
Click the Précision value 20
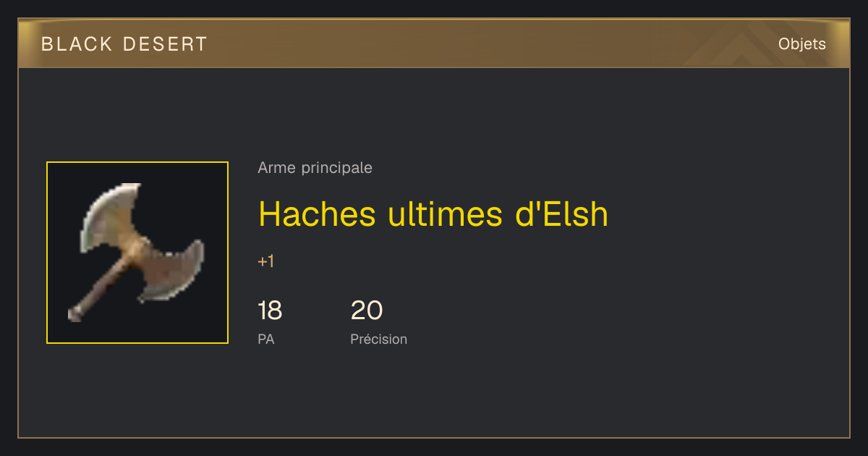pos(367,311)
